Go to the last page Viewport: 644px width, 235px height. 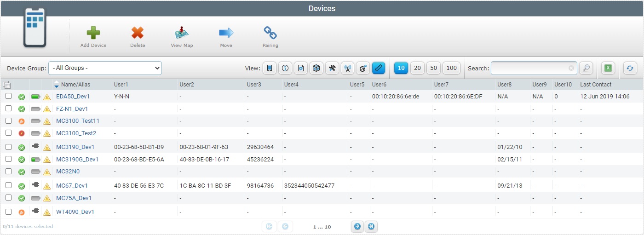371,226
